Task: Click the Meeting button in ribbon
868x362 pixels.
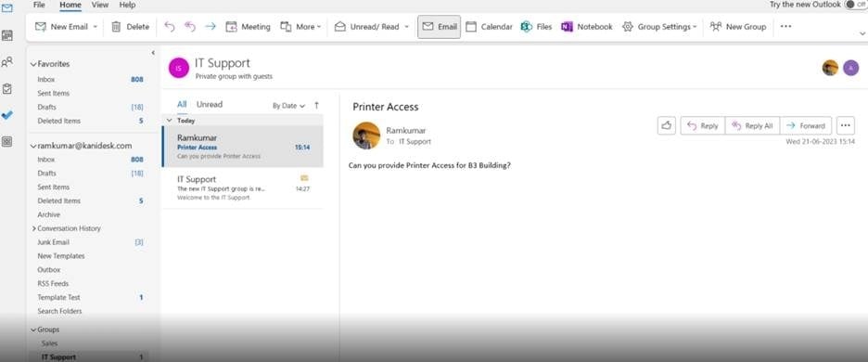Action: pos(248,27)
